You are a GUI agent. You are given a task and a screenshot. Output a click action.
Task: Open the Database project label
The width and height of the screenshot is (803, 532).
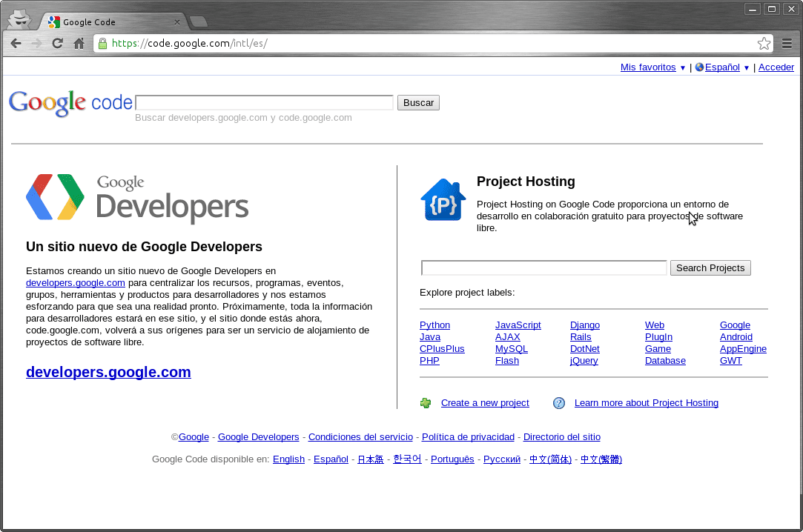pos(665,361)
